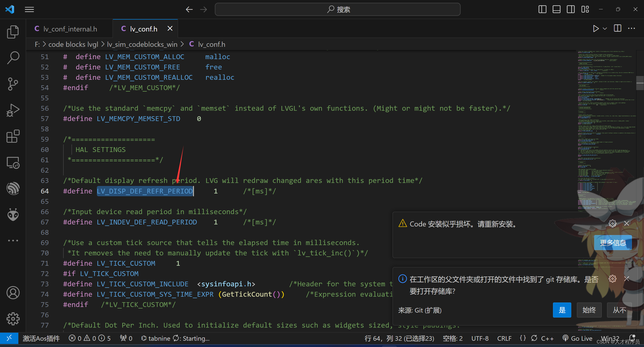Open the lv_sim_codeblocks_win breadcrumb dropdown

coord(142,44)
